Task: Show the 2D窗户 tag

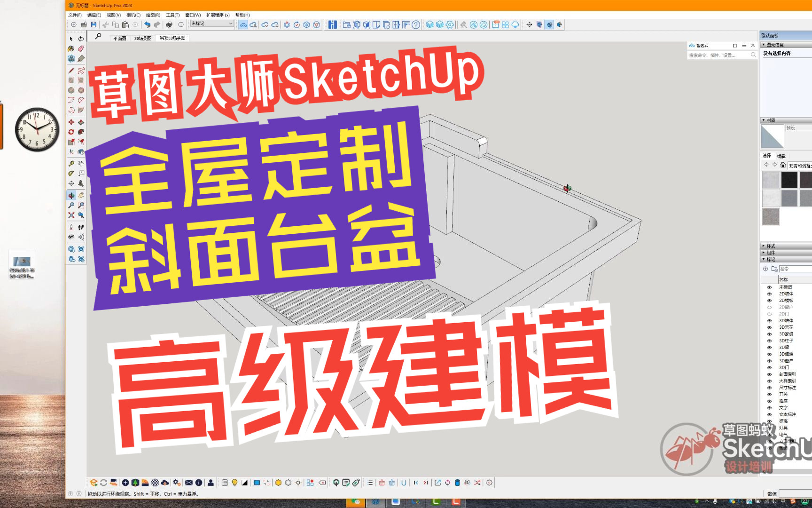Action: coord(769,307)
